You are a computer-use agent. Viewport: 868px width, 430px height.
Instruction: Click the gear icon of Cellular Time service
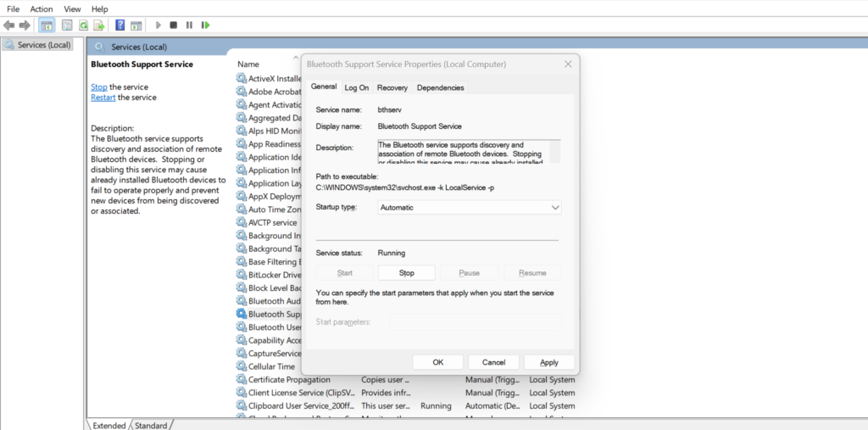[242, 366]
